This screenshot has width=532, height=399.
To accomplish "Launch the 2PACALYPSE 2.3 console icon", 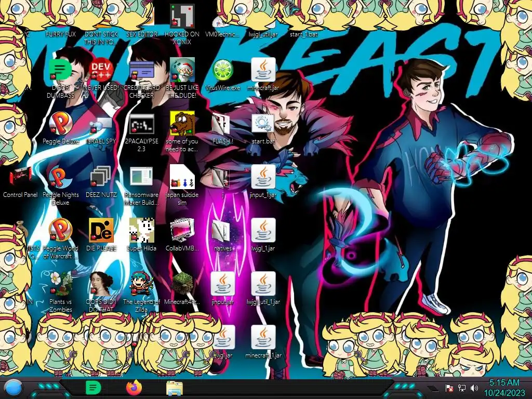I will pos(141,124).
